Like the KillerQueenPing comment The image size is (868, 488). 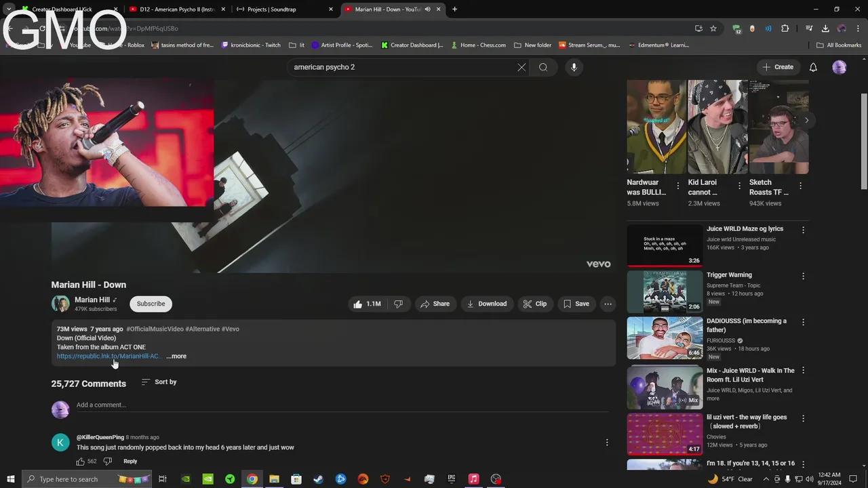point(81,462)
